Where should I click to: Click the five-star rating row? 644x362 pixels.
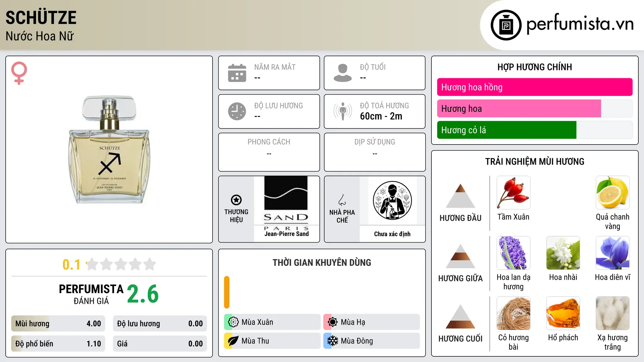(121, 264)
